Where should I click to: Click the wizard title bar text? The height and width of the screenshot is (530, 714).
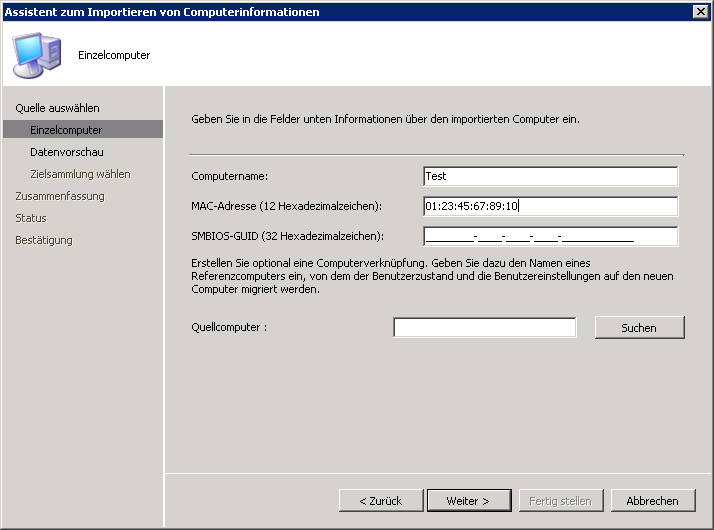tap(162, 11)
